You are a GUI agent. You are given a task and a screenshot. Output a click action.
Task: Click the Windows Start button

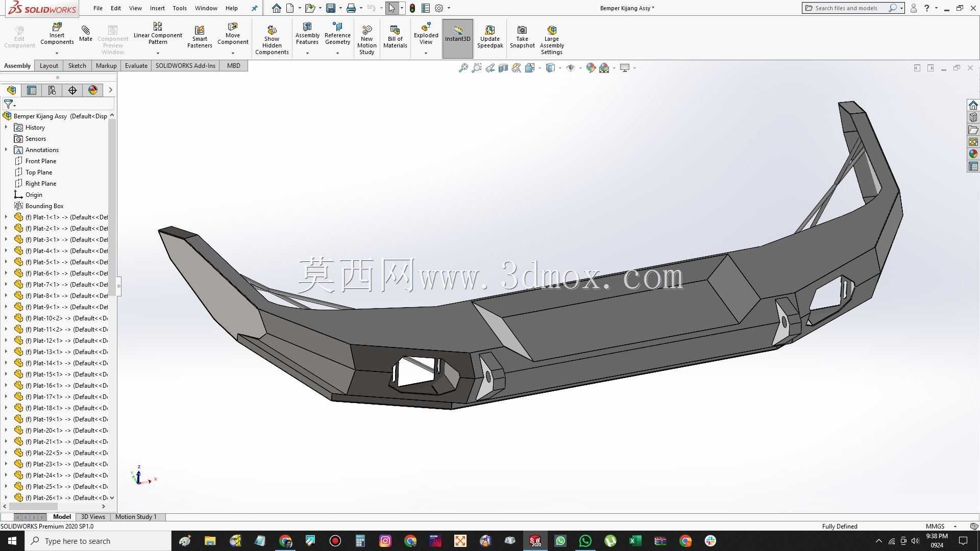(x=12, y=541)
